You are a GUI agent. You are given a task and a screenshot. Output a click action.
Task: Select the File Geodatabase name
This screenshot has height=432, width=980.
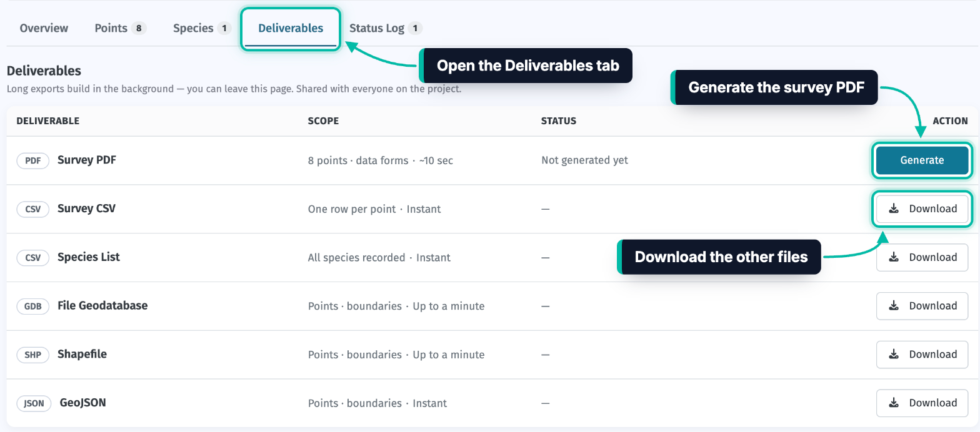point(102,306)
